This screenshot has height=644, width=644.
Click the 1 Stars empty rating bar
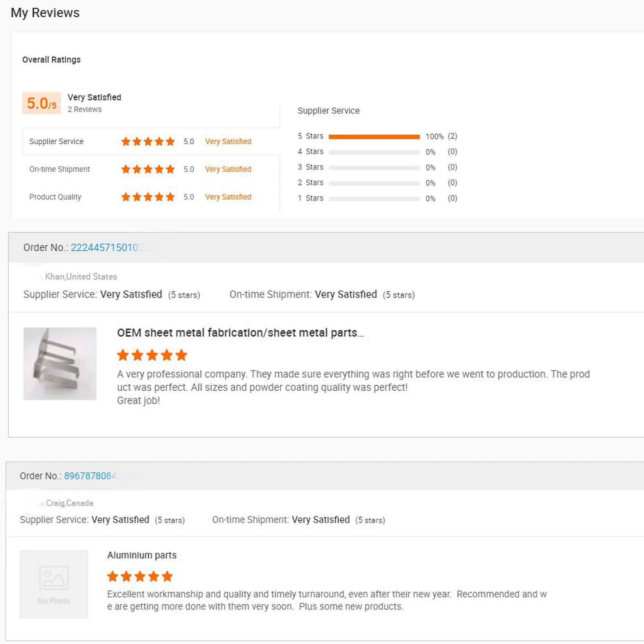(x=374, y=198)
